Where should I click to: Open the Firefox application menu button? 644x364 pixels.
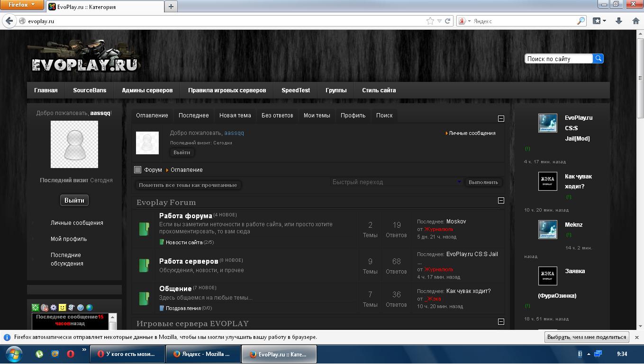click(22, 5)
